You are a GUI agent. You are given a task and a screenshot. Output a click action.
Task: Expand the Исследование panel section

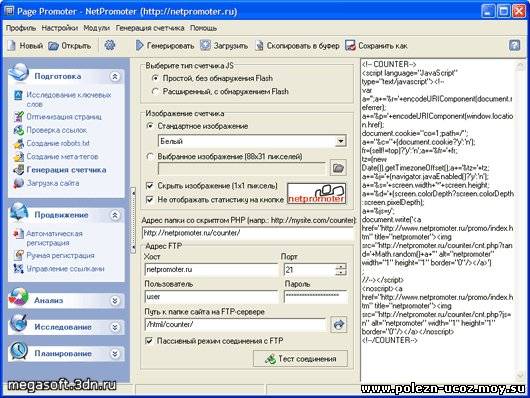pyautogui.click(x=115, y=327)
